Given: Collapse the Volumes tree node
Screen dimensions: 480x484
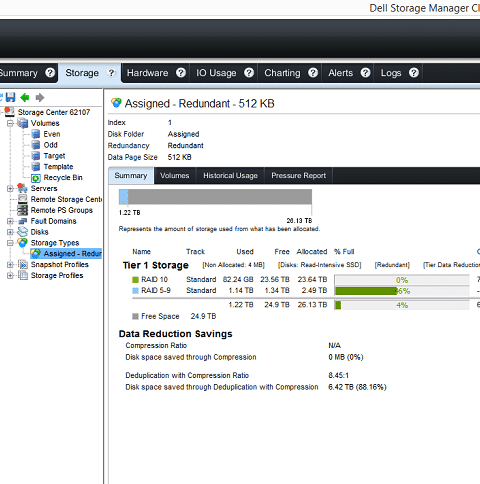Looking at the screenshot, I should (10, 123).
